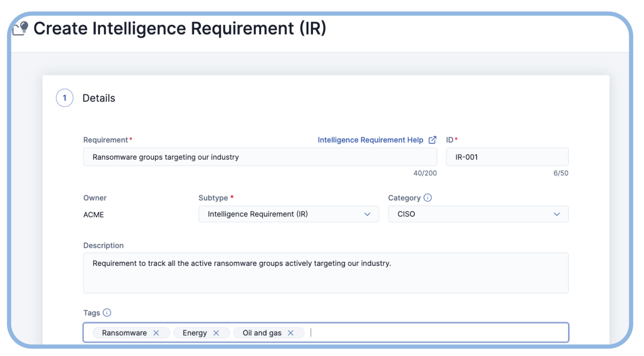Click the lightbulb icon in the page header
This screenshot has height=356, width=644.
point(20,28)
